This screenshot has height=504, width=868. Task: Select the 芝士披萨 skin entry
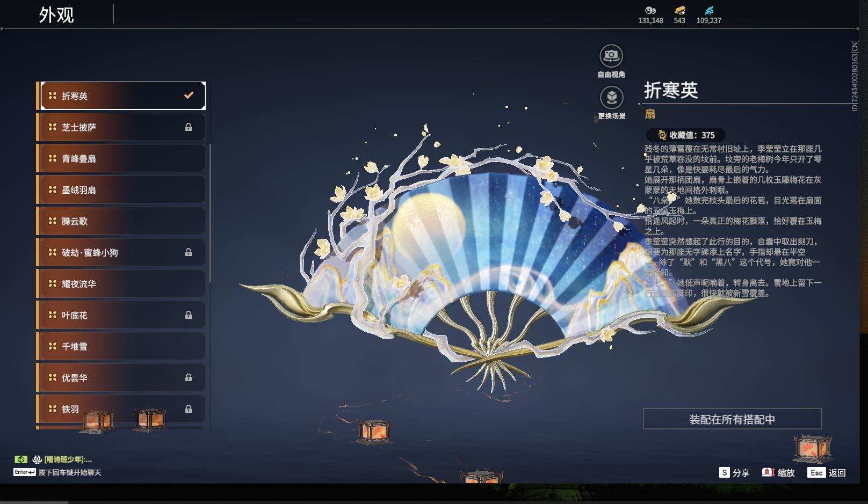point(123,127)
